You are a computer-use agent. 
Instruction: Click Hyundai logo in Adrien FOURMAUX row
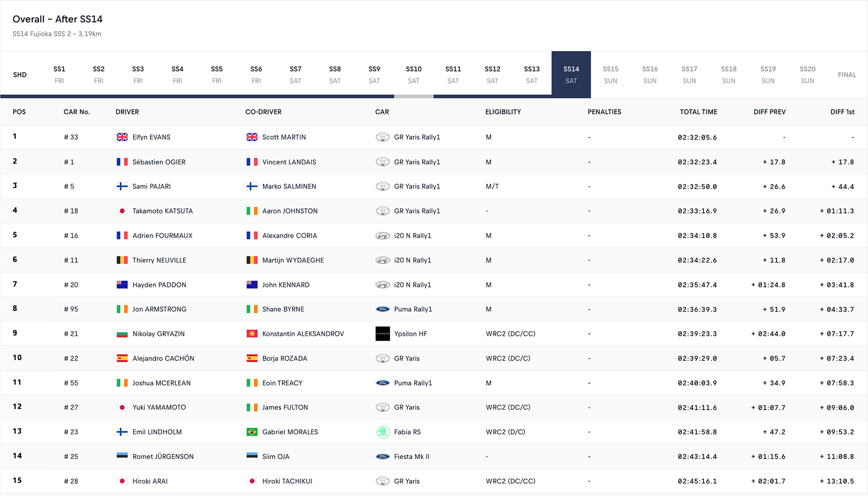pyautogui.click(x=382, y=236)
